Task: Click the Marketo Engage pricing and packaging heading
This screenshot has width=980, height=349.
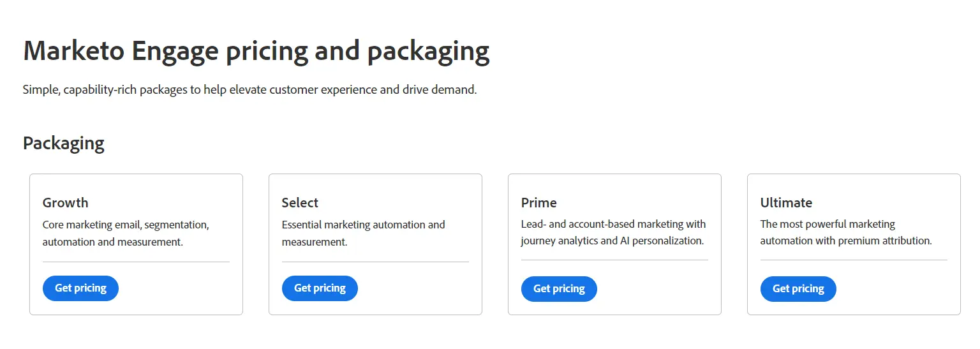Action: (x=256, y=51)
